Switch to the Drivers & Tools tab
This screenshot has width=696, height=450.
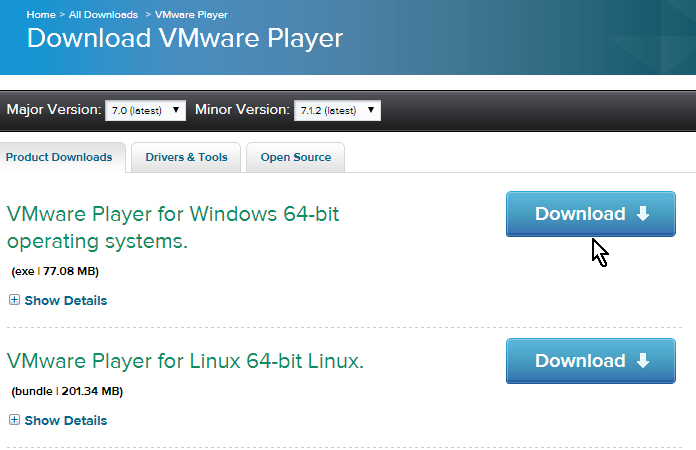186,157
